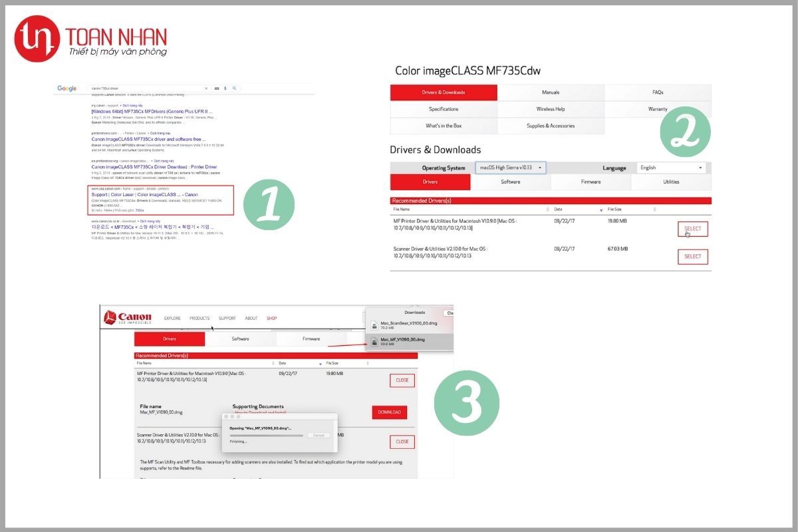Expand 'Dịch trang này' next to www.canon-bs.co.kr result
This screenshot has height=532, width=798.
pyautogui.click(x=138, y=221)
